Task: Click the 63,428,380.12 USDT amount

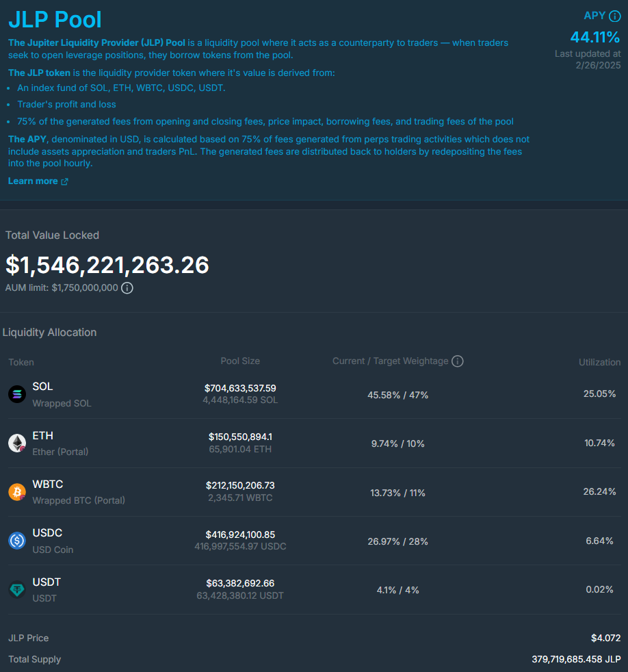Action: [240, 596]
